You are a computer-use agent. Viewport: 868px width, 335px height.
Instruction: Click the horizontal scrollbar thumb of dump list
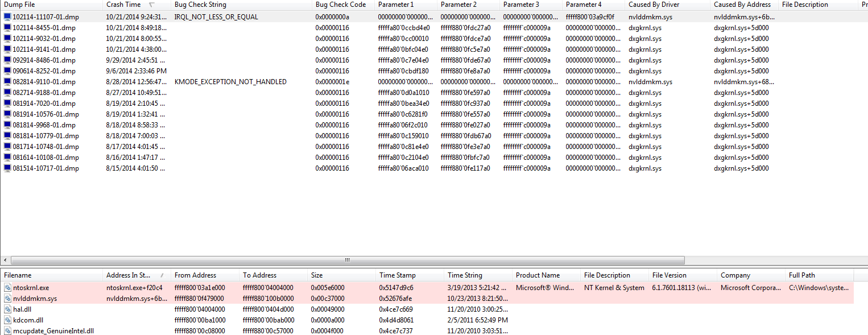(346, 260)
